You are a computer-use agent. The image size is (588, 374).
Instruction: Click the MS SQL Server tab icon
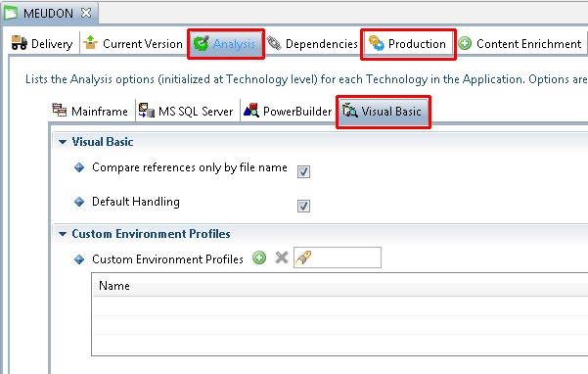point(146,111)
